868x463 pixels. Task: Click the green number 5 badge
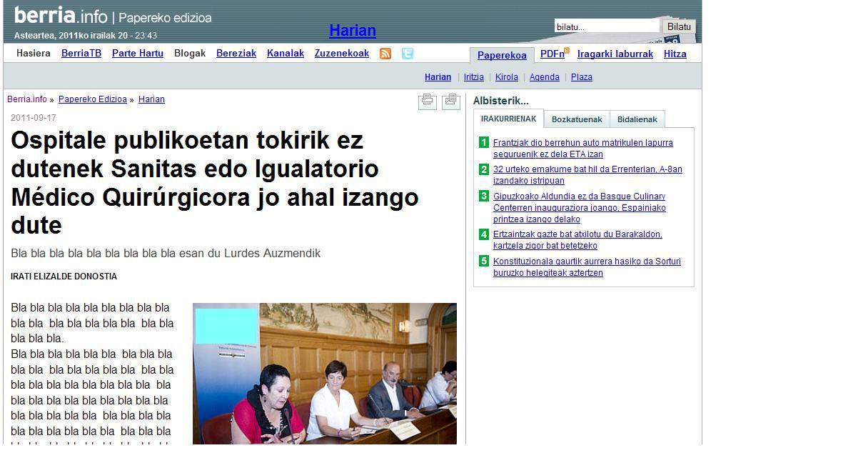(484, 262)
